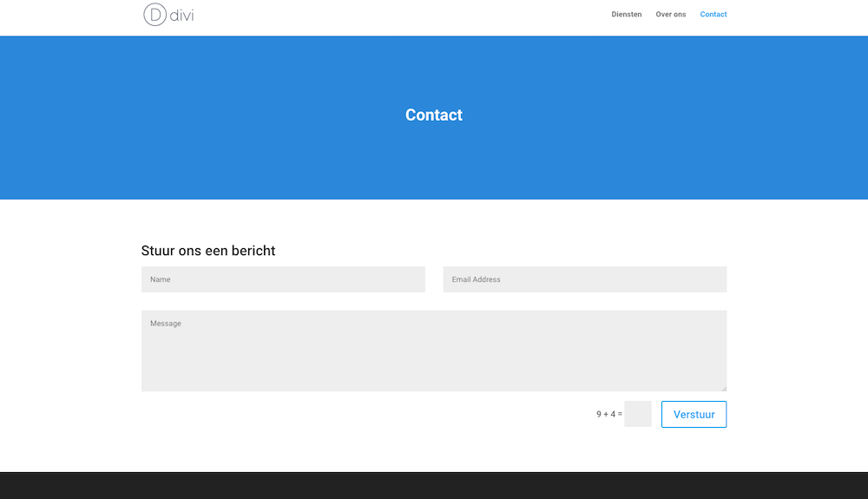Click the digit 9 in the captcha
This screenshot has width=868, height=499.
click(x=599, y=415)
